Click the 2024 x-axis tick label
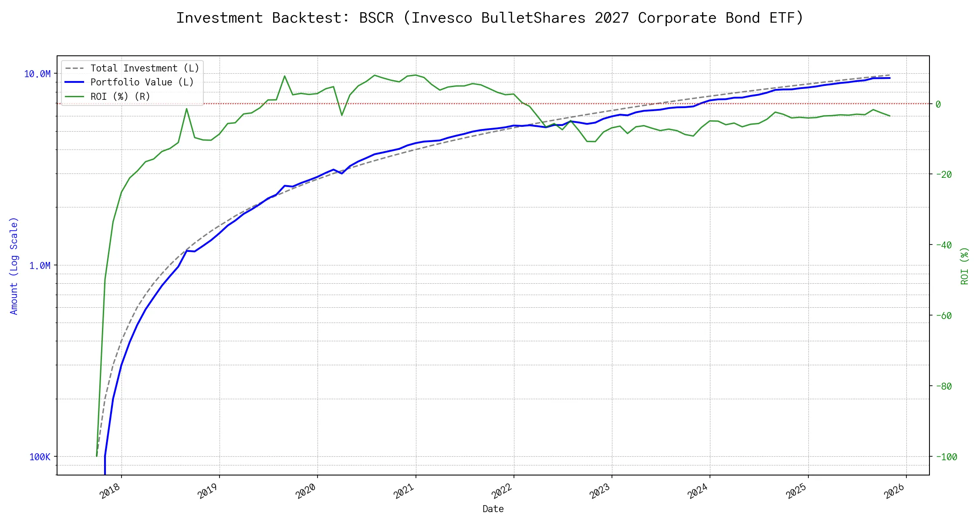The width and height of the screenshot is (980, 523). (698, 491)
